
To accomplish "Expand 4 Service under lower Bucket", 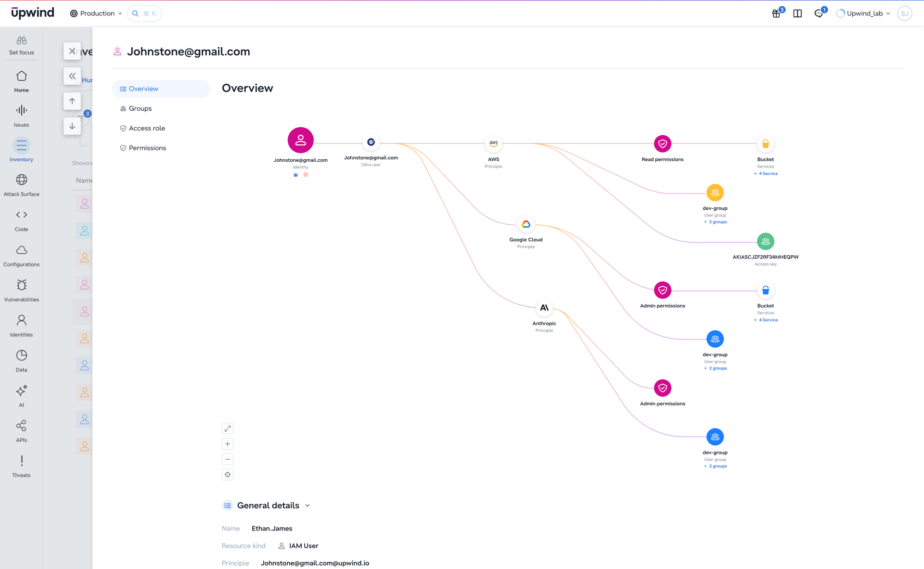I will pos(766,320).
